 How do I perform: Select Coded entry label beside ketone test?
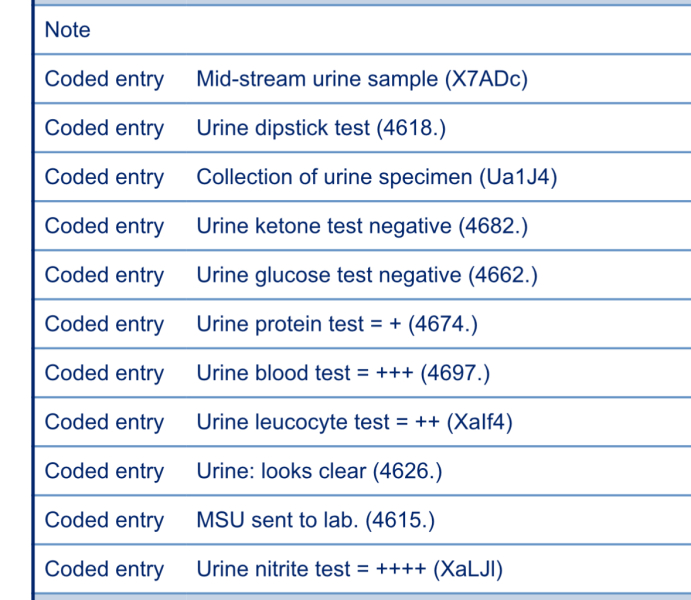[x=104, y=226]
